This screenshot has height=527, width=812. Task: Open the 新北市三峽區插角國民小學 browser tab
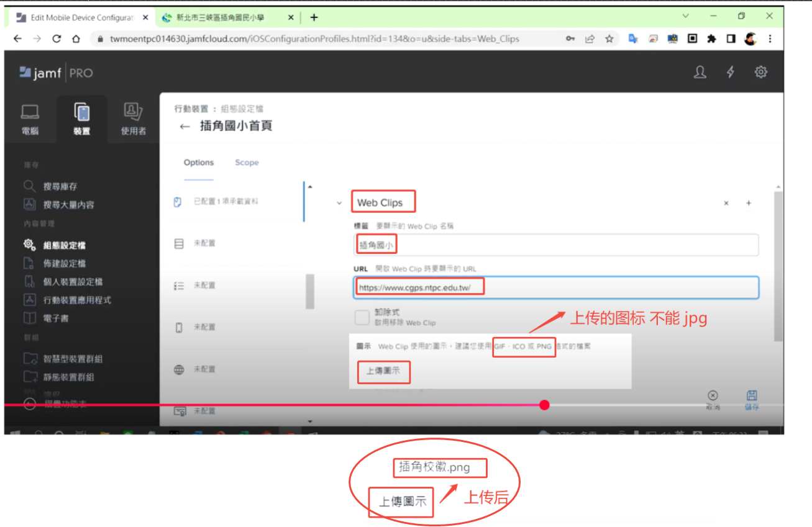[x=221, y=18]
